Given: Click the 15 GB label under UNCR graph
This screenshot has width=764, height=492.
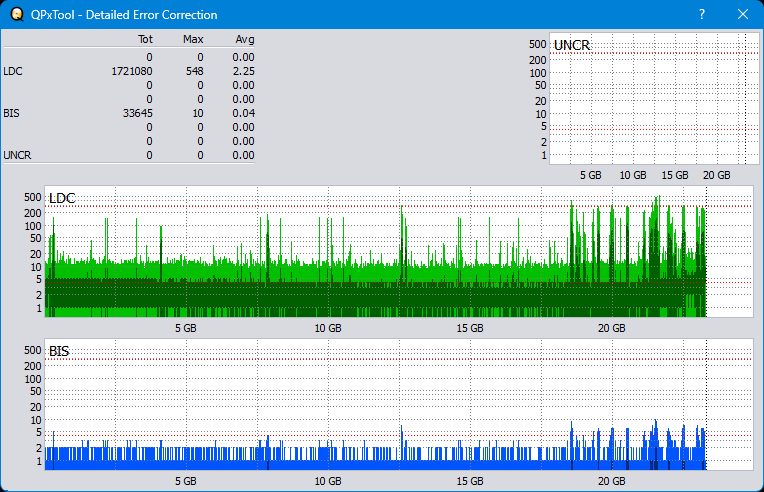Looking at the screenshot, I should [x=675, y=175].
